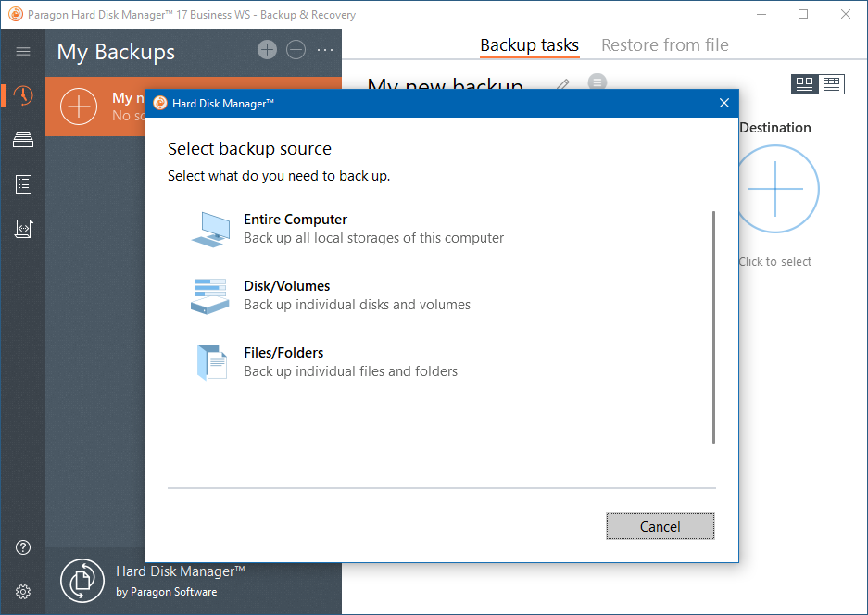Add a new backup with plus icon

[267, 50]
